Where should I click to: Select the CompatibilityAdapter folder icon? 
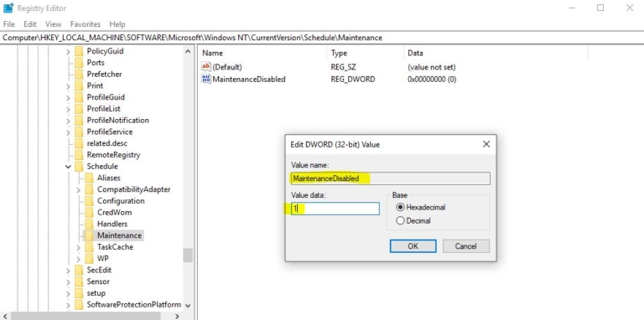(89, 189)
